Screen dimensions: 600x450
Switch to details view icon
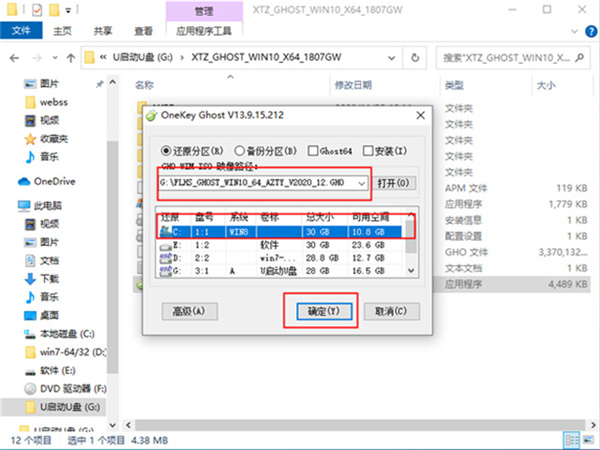[572, 440]
